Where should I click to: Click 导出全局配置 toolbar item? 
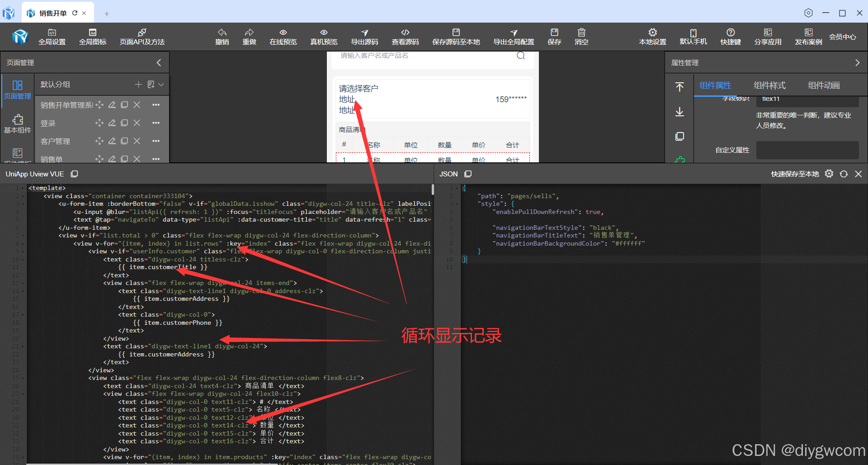[514, 37]
